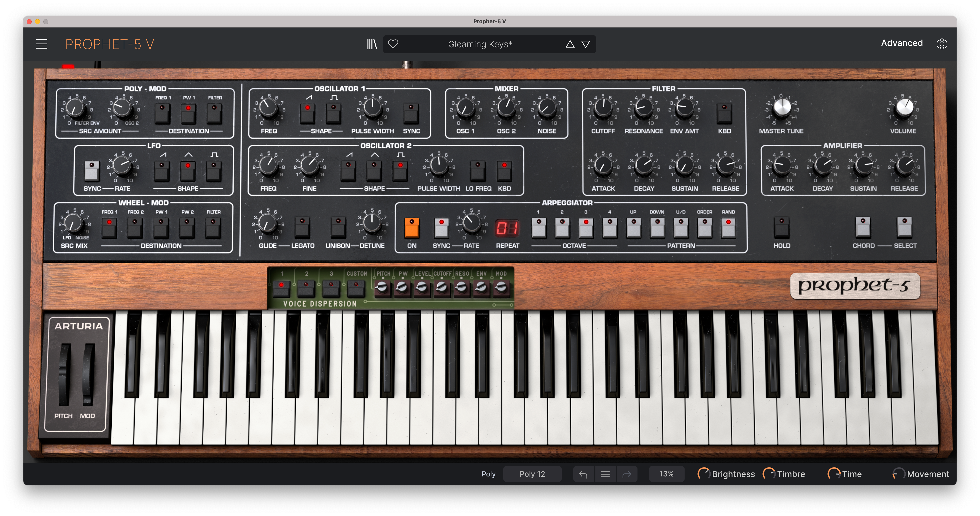Click the Time macro knob
980x516 pixels.
point(834,474)
